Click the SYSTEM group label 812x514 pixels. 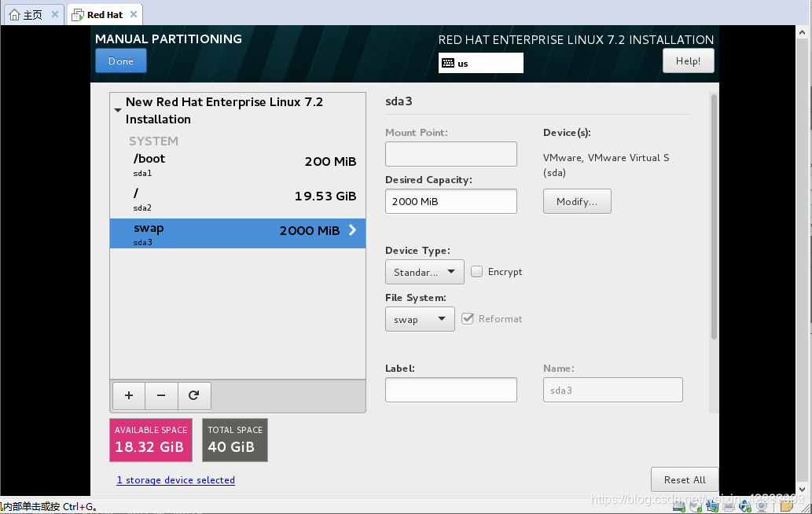[153, 141]
